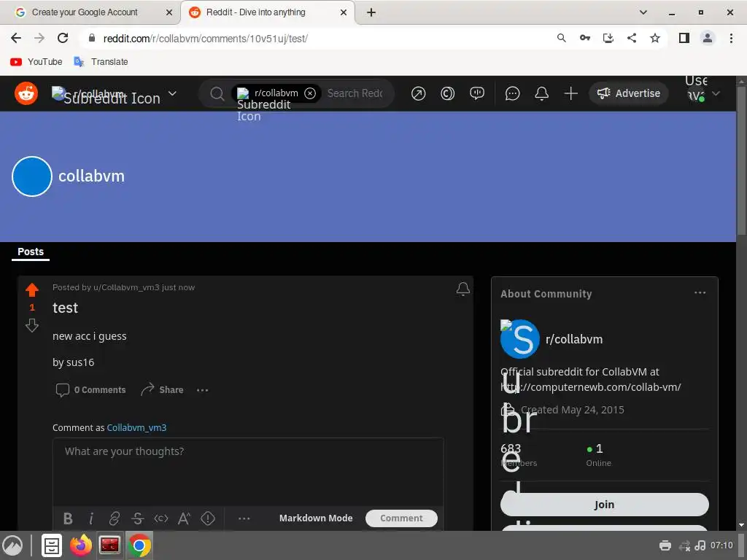Join the r/collabvm community
This screenshot has height=560, width=747.
[x=604, y=505]
